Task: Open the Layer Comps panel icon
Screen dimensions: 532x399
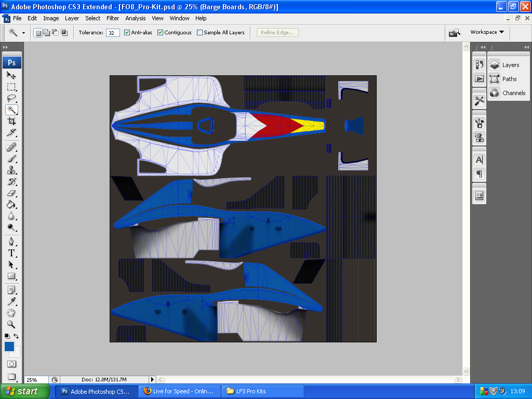Action: [479, 196]
